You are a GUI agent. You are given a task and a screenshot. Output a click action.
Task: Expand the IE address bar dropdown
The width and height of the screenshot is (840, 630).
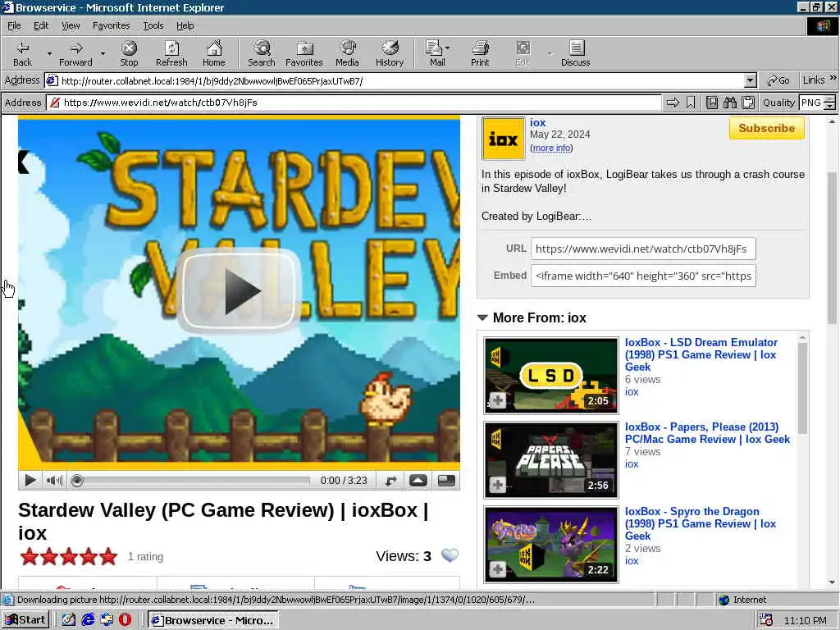[751, 81]
